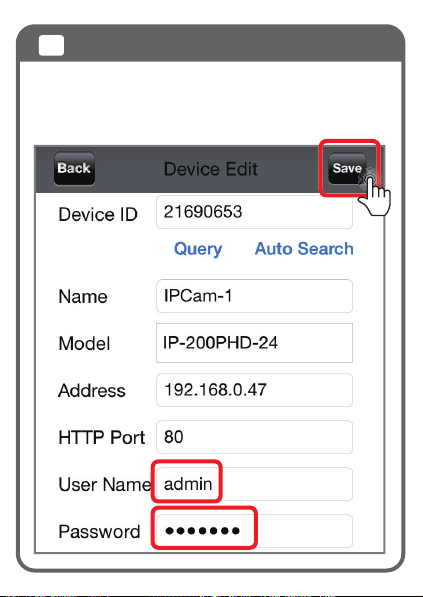The image size is (423, 597).
Task: Focus the Password field
Action: point(254,531)
